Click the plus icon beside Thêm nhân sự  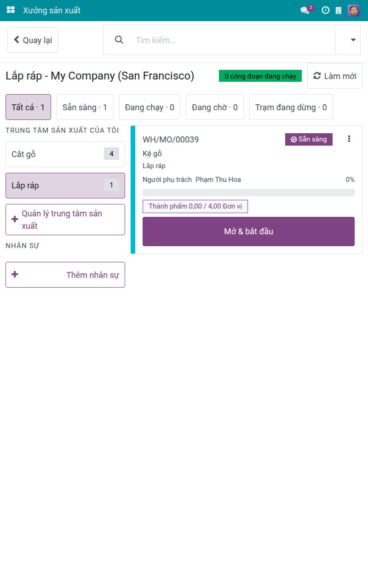tap(15, 274)
